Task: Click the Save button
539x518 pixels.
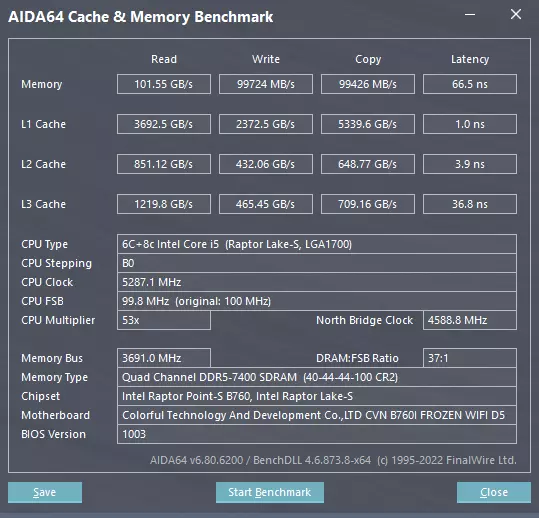Action: coord(45,492)
